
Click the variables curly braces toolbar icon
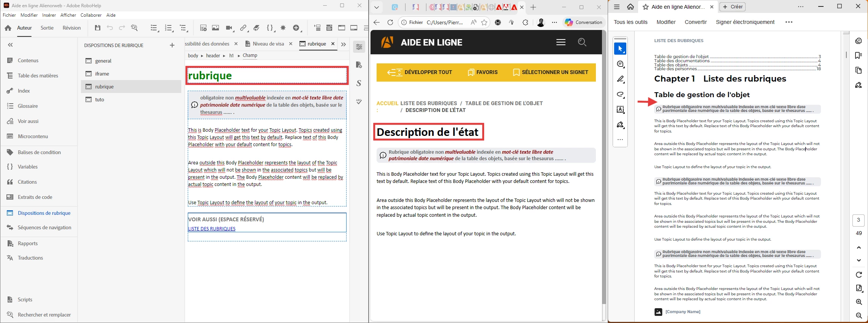pos(270,28)
